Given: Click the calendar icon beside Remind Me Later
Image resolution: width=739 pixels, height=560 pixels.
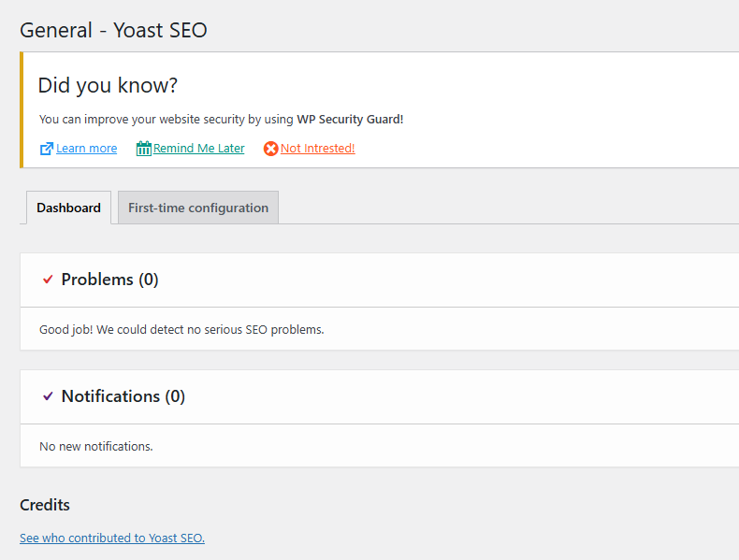Looking at the screenshot, I should 143,149.
